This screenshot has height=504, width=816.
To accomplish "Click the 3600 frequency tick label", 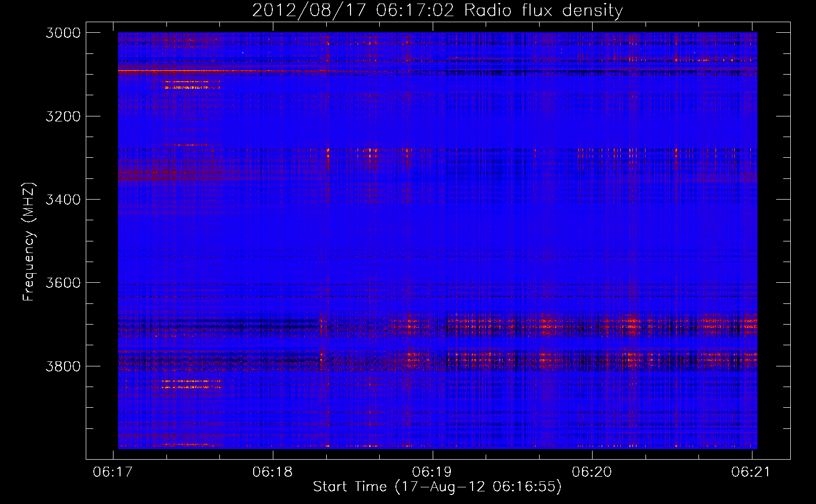I will [63, 283].
